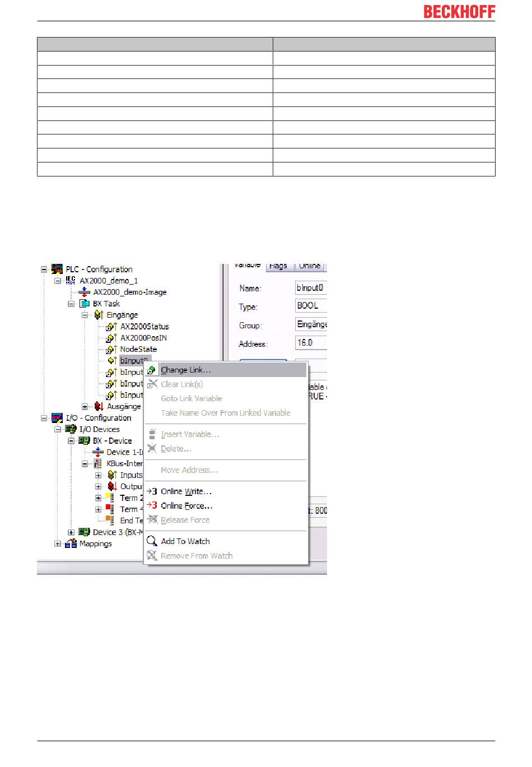The width and height of the screenshot is (532, 767).
Task: Select the Mappings icon
Action: tap(71, 543)
